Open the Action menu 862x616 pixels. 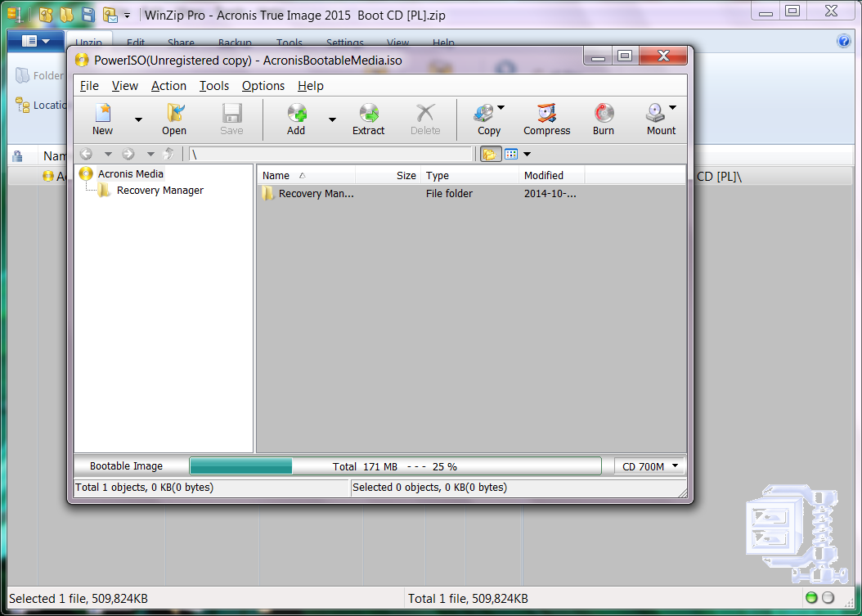168,86
